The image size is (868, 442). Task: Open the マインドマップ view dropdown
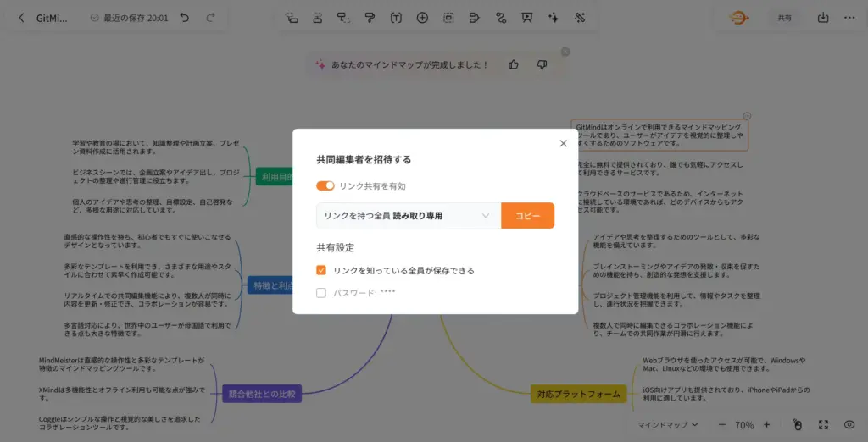667,424
